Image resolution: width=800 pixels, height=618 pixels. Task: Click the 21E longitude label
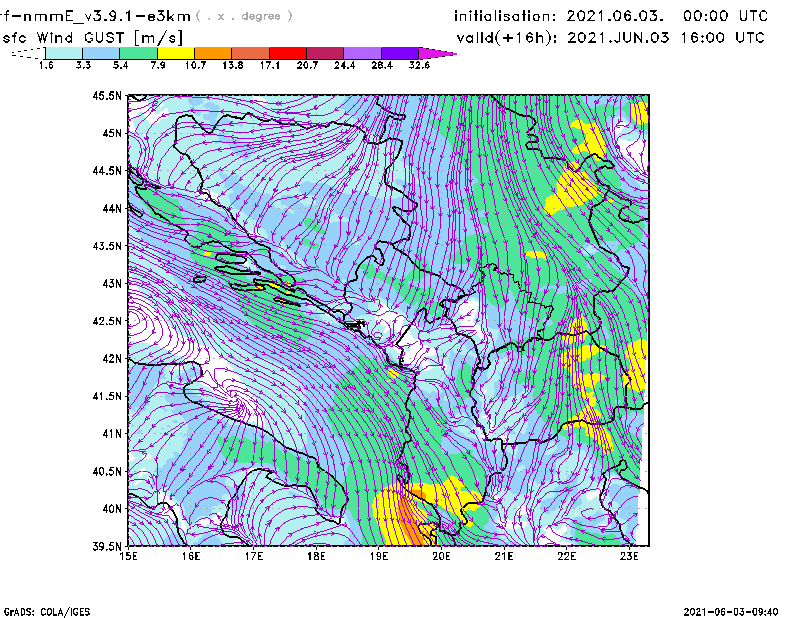[x=504, y=556]
